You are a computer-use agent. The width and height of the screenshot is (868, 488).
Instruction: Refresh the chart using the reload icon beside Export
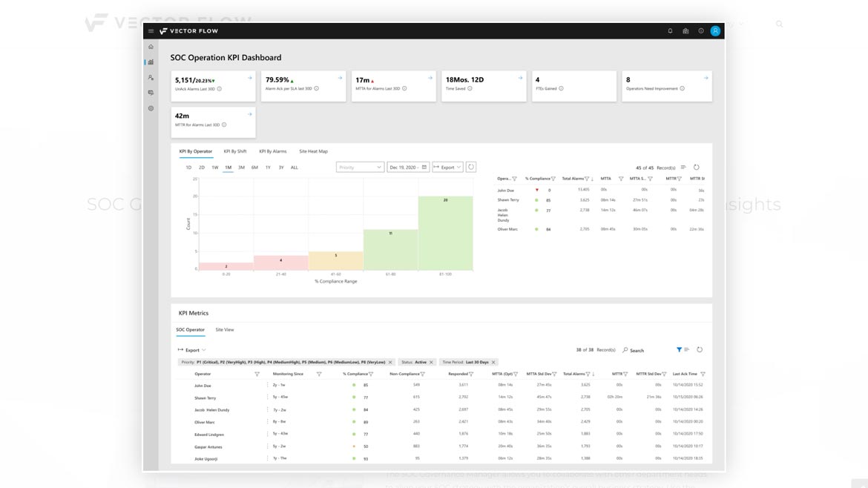click(x=471, y=168)
